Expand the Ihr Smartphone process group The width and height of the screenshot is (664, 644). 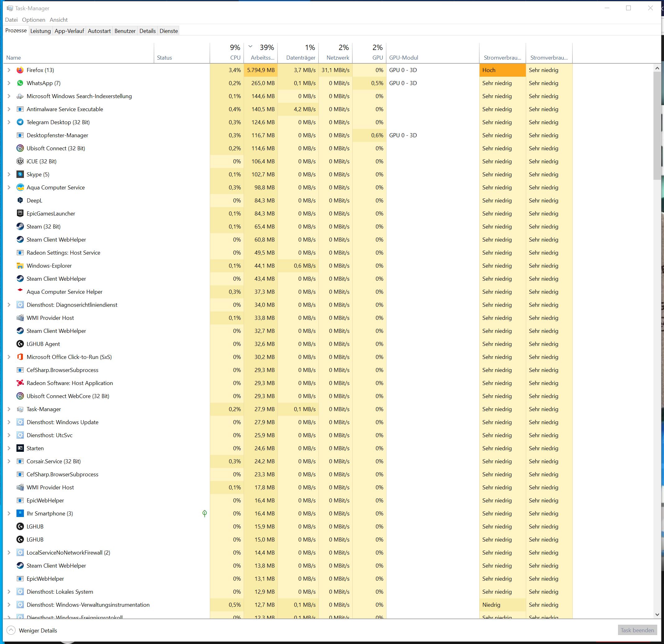(9, 514)
